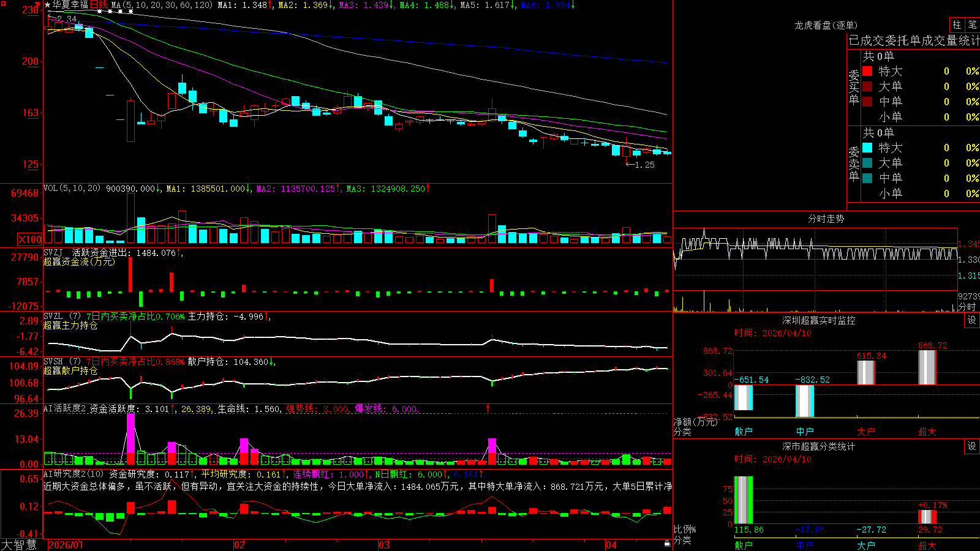
Task: Click the 深圳超赢实时监控 panel title
Action: [x=818, y=320]
